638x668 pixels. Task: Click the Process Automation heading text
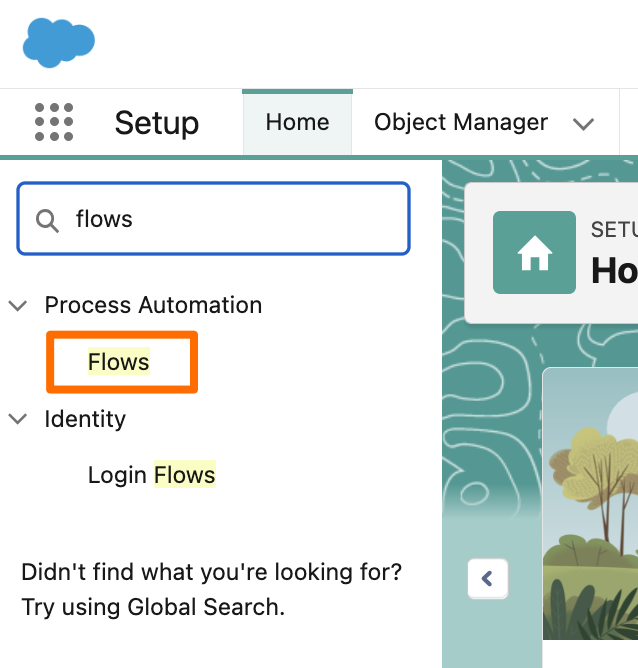(153, 305)
